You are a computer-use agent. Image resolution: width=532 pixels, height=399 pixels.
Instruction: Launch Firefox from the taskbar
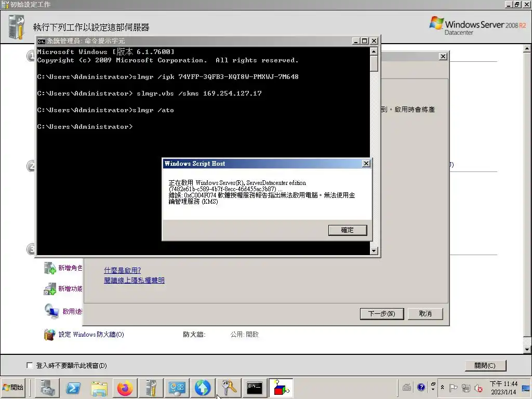[x=125, y=388]
